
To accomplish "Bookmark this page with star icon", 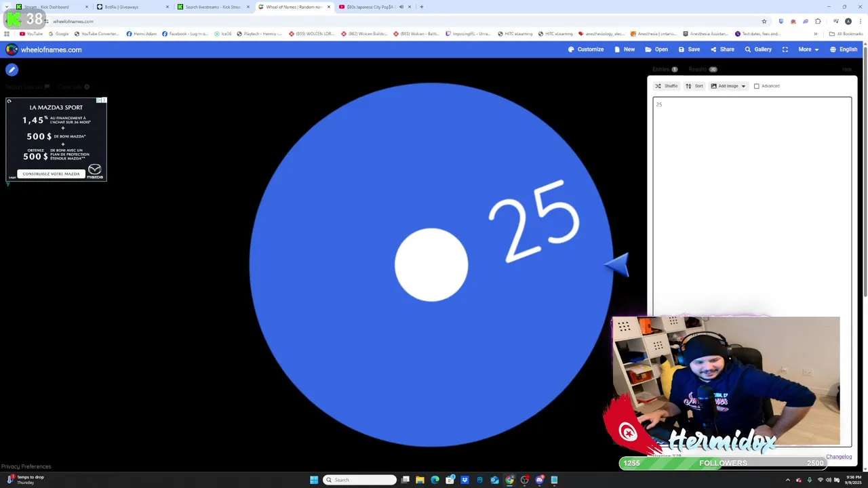I will tap(764, 21).
